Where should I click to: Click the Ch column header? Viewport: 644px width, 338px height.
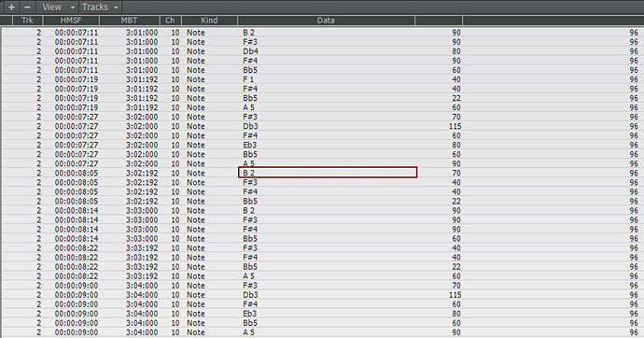[170, 21]
